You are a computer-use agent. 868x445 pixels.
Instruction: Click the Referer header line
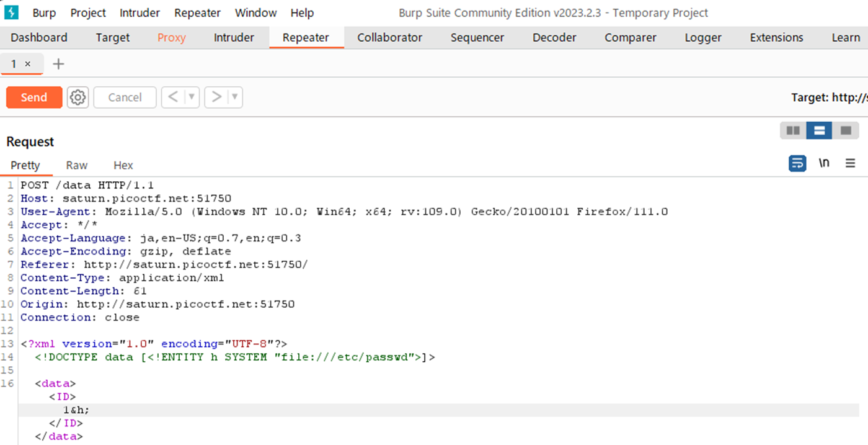[x=164, y=264]
